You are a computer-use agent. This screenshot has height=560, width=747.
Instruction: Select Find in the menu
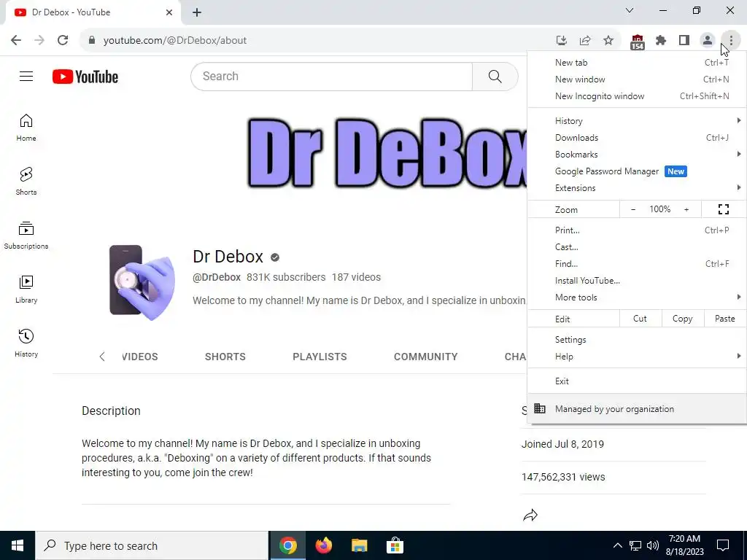point(637,263)
